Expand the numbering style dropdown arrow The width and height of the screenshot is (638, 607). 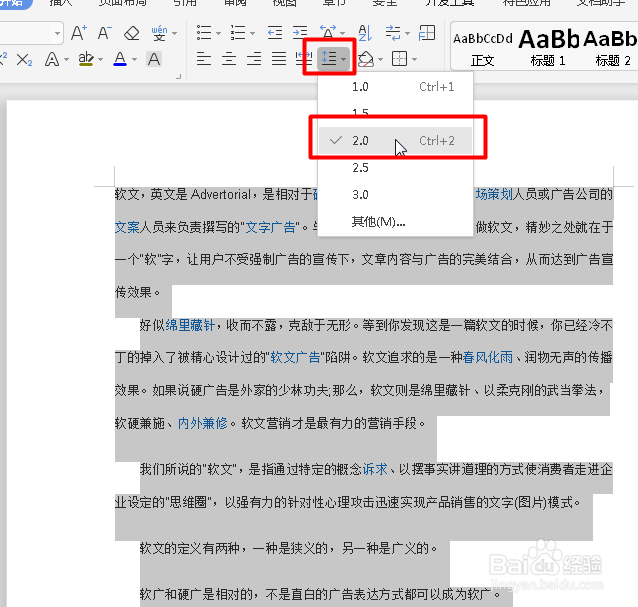(252, 33)
